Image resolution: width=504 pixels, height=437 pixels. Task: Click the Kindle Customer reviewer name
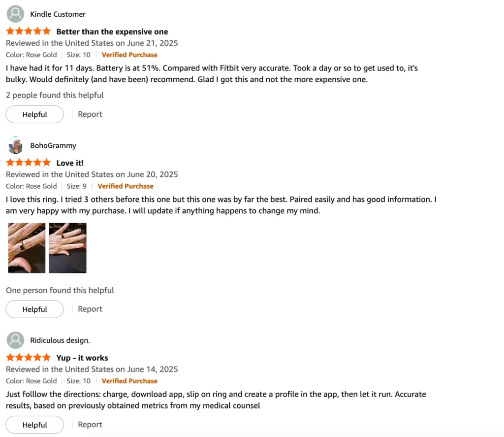58,14
